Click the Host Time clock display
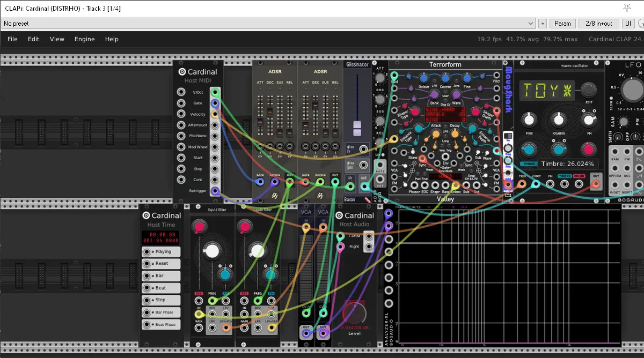 (160, 238)
